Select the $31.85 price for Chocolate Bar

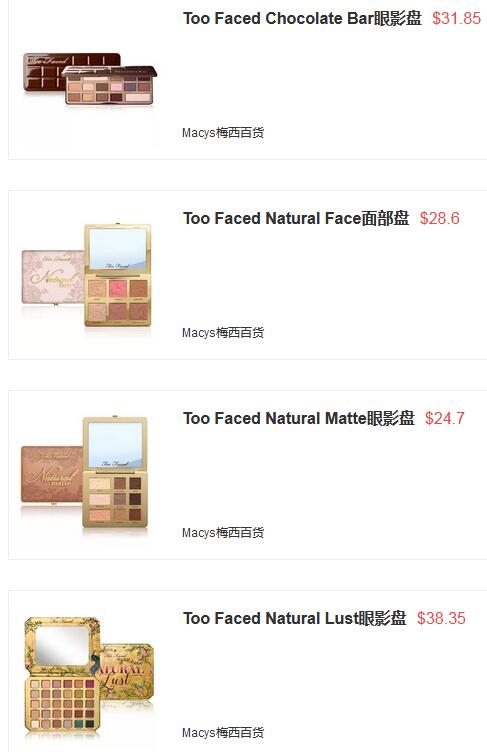coord(456,19)
